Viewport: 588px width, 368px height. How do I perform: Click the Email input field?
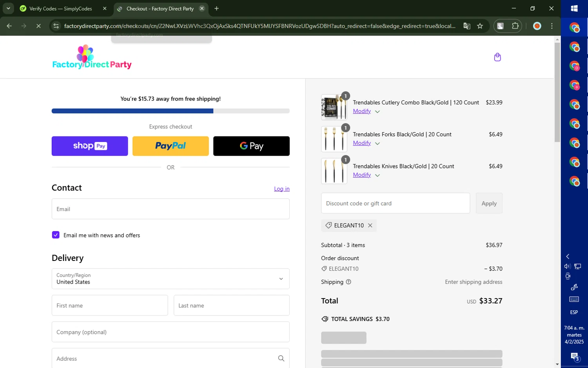(x=171, y=209)
